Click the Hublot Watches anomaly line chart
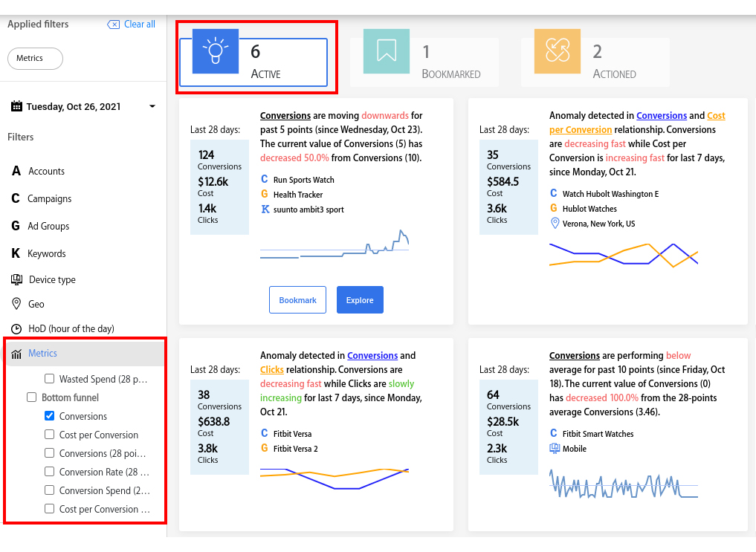 (624, 256)
